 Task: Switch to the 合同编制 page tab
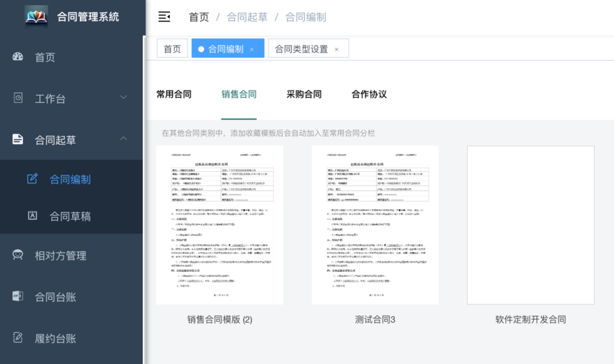(x=228, y=49)
